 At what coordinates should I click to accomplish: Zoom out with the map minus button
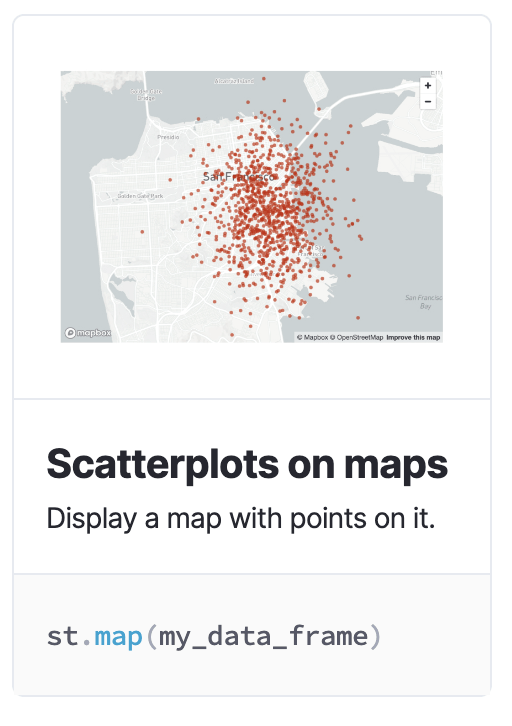coord(428,101)
